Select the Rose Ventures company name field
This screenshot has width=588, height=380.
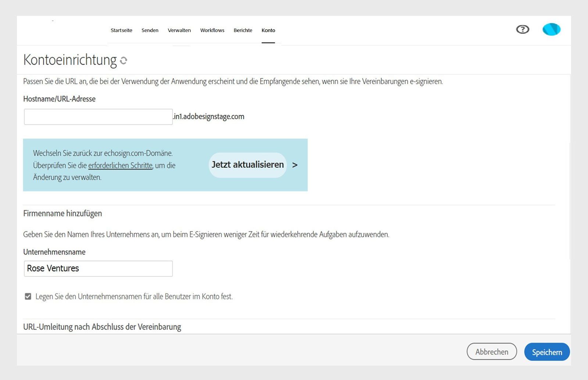pyautogui.click(x=98, y=268)
